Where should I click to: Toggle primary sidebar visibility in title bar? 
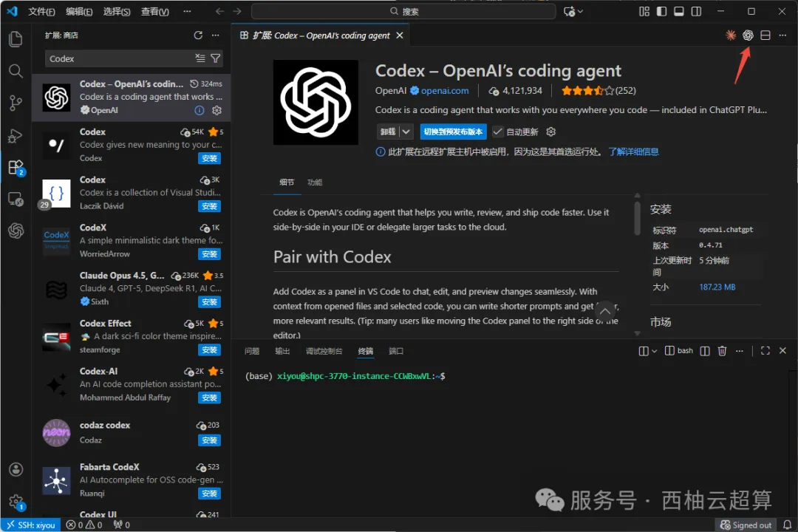[661, 11]
